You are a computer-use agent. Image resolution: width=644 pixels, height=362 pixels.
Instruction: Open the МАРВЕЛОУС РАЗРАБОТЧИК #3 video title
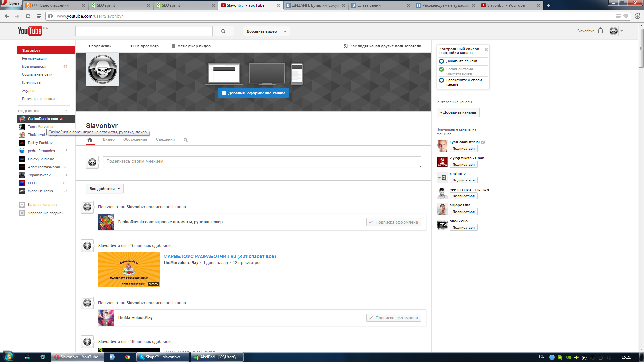click(220, 256)
